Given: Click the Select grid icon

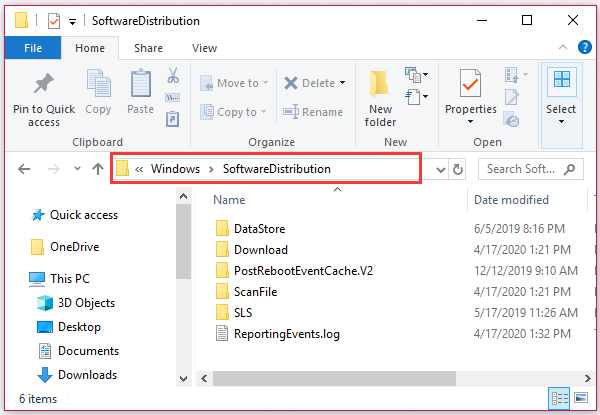Looking at the screenshot, I should [562, 80].
